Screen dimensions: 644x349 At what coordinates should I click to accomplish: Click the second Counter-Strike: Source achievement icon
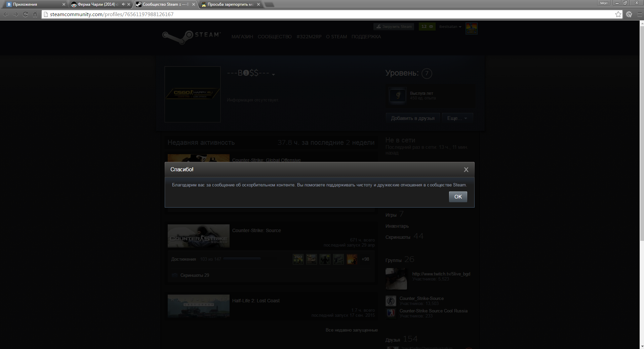pyautogui.click(x=312, y=259)
